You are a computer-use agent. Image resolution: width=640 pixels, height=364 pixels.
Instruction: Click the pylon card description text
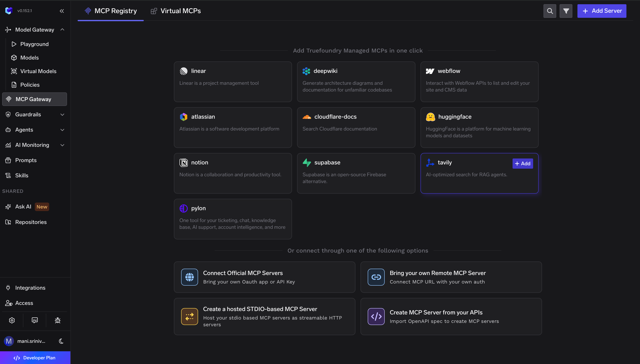click(x=232, y=224)
